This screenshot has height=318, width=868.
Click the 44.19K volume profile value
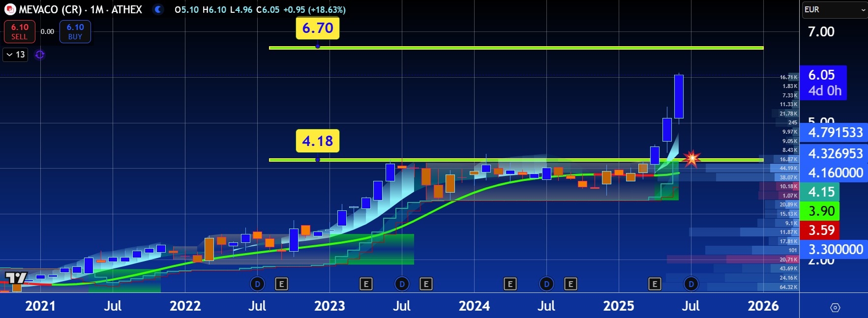(788, 168)
